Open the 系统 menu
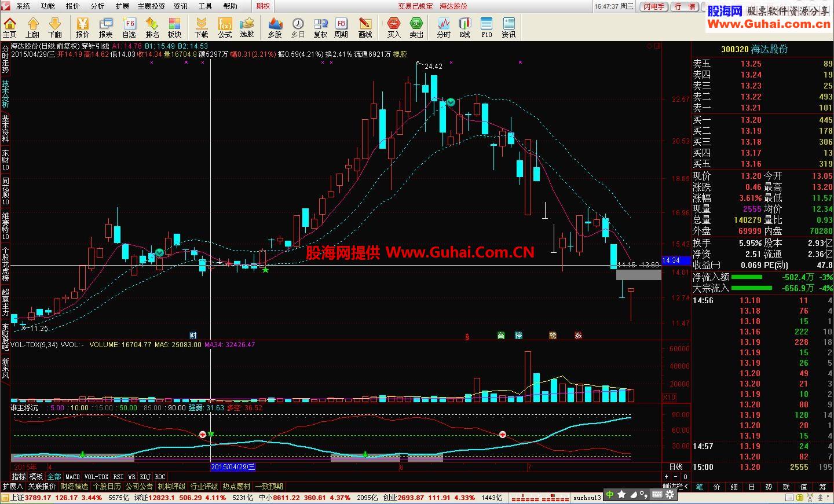This screenshot has width=834, height=504. [x=23, y=6]
